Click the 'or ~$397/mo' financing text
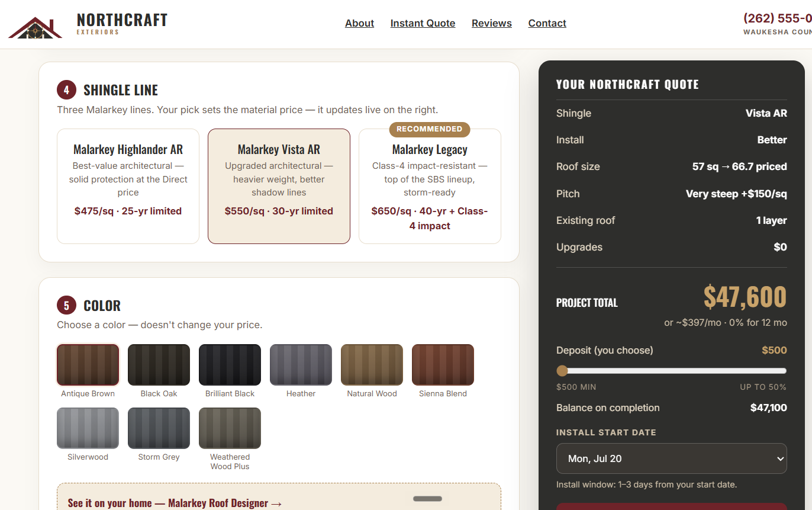Screen dimensions: 812x510 (726, 323)
